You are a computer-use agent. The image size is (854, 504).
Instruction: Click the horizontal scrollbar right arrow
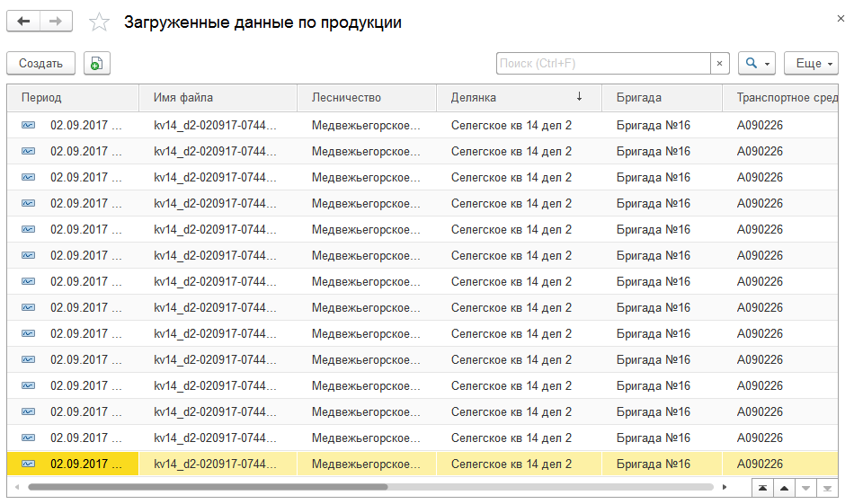click(725, 487)
